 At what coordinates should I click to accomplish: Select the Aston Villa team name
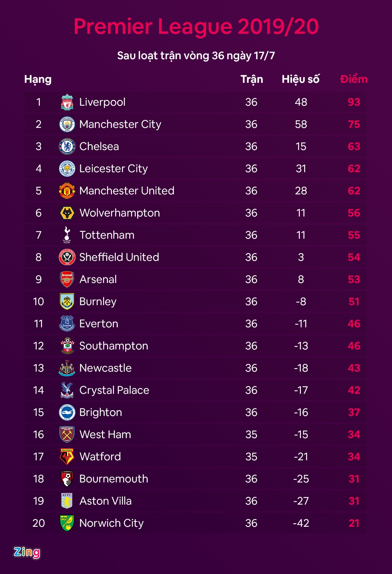pos(106,501)
